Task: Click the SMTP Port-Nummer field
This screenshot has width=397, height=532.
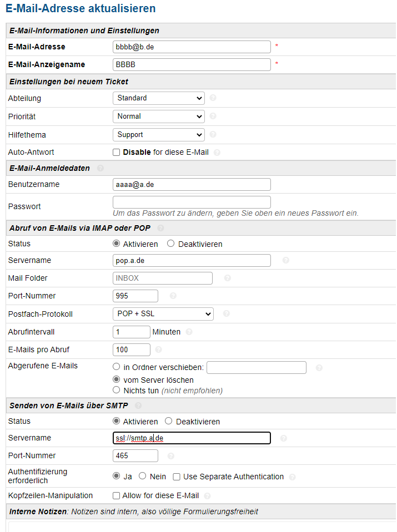Action: pyautogui.click(x=135, y=456)
